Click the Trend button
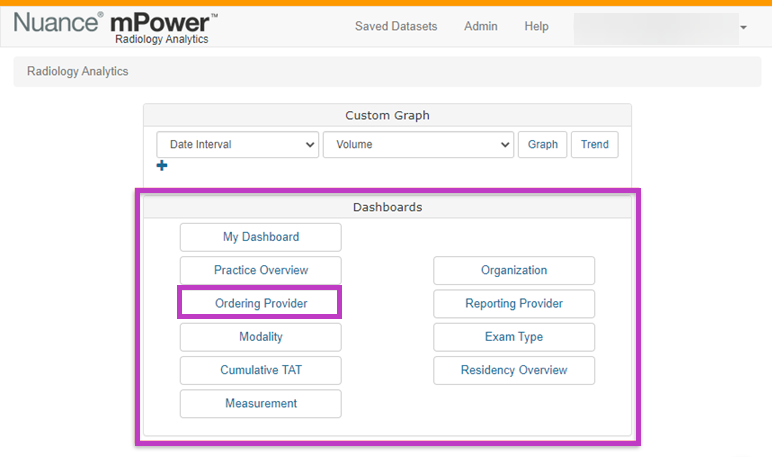Viewport: 772px width, 457px height. click(595, 144)
